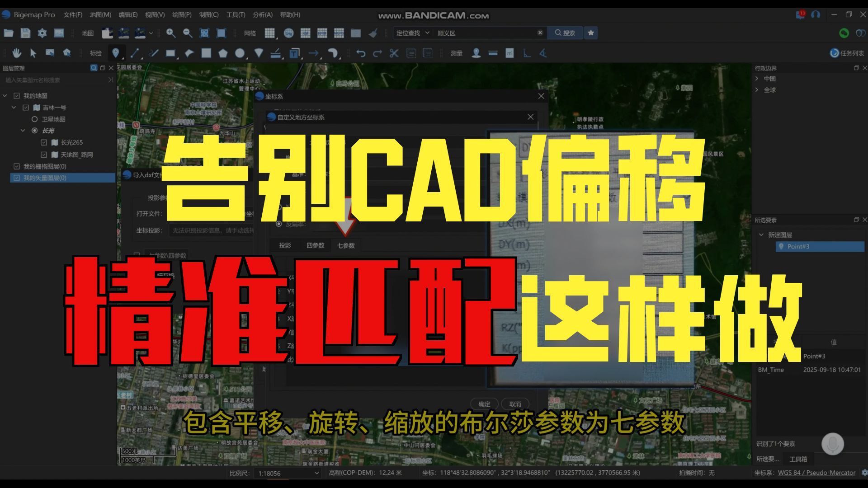Click layer name search input field
The width and height of the screenshot is (868, 488).
[x=55, y=80]
